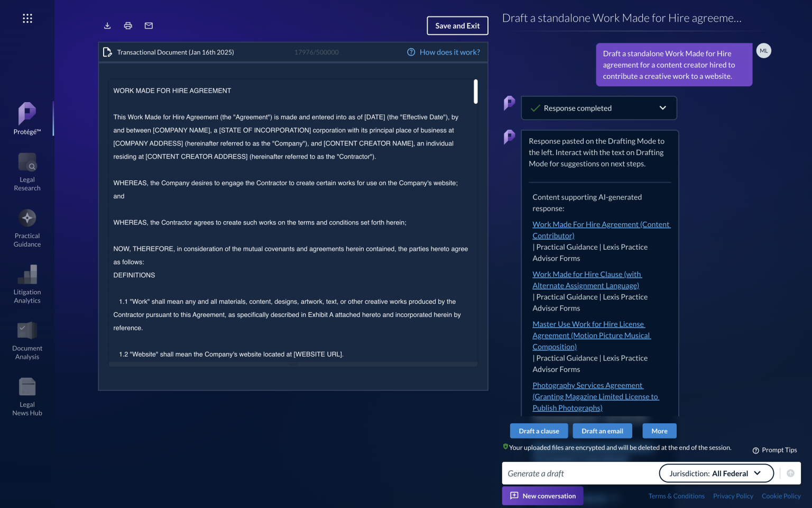This screenshot has width=812, height=508.
Task: Click the Generate a draft input field
Action: tap(576, 473)
